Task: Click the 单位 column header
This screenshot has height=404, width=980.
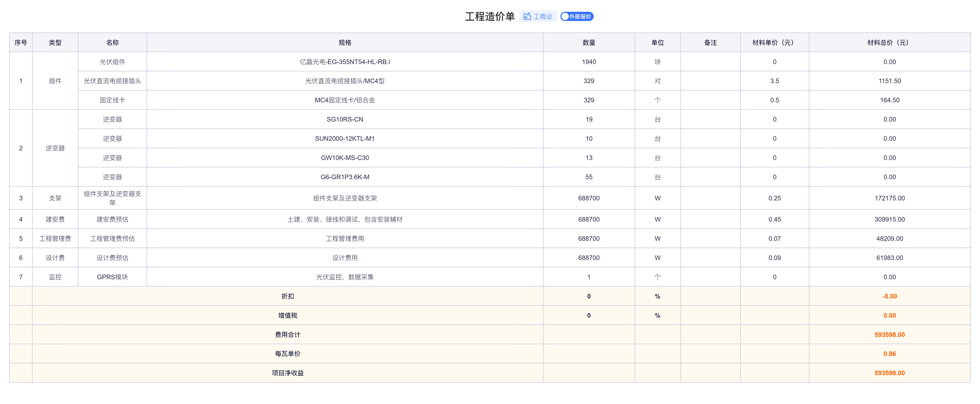Action: click(x=657, y=43)
